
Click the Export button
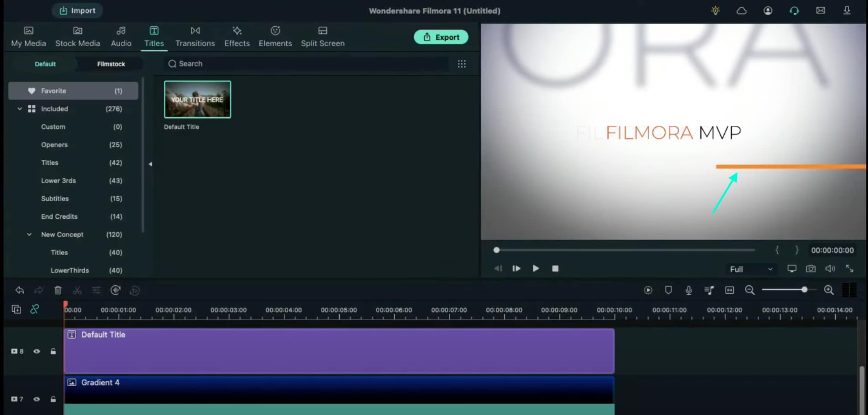pyautogui.click(x=441, y=37)
